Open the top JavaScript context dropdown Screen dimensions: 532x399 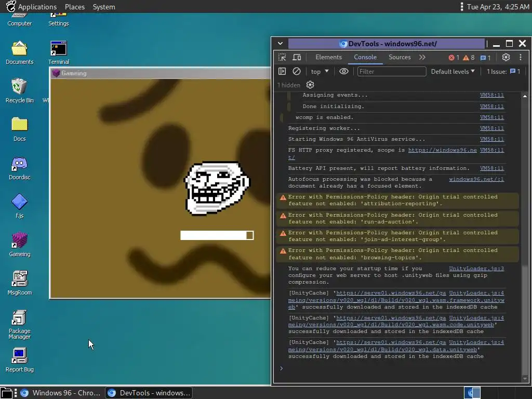[x=320, y=72]
